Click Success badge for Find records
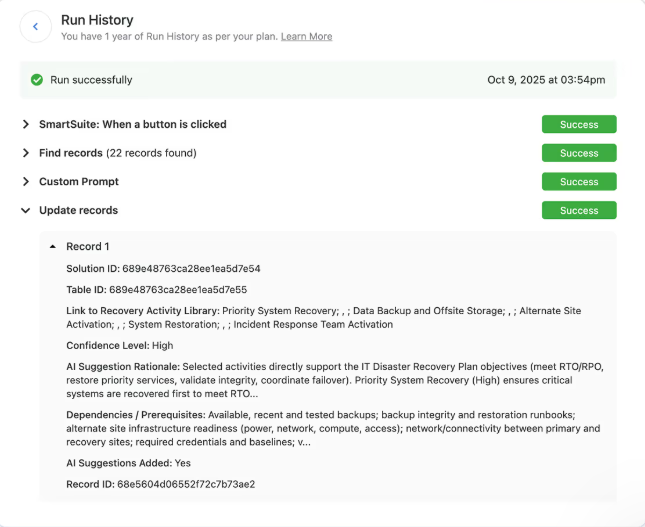The width and height of the screenshot is (645, 527). [x=579, y=153]
